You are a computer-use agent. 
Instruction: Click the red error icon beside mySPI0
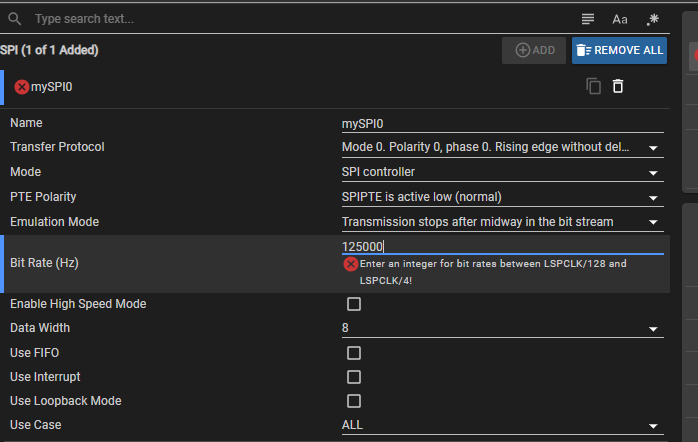point(22,87)
